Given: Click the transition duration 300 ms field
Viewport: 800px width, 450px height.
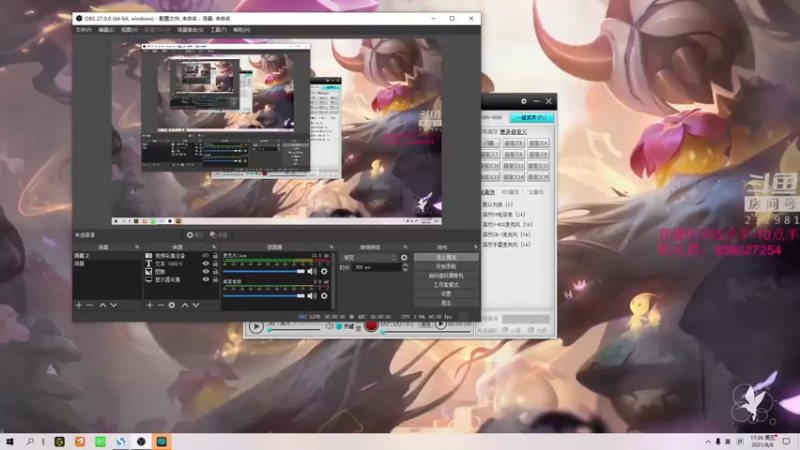Looking at the screenshot, I should click(x=376, y=267).
